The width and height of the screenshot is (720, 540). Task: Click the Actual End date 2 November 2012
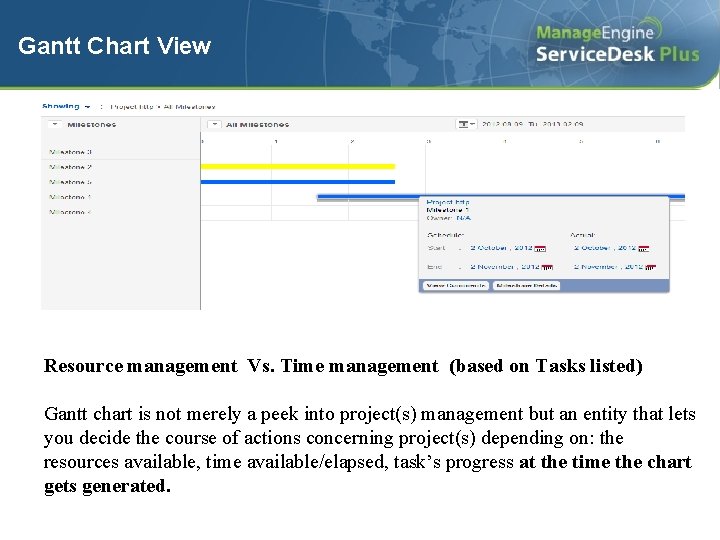(608, 267)
